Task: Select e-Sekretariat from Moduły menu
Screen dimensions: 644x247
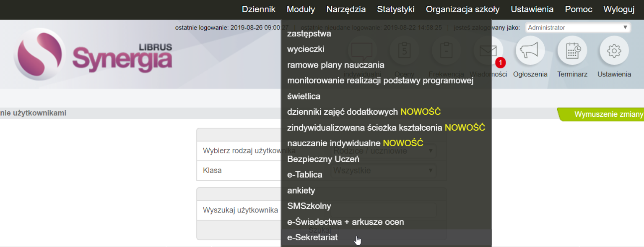Action: (312, 238)
